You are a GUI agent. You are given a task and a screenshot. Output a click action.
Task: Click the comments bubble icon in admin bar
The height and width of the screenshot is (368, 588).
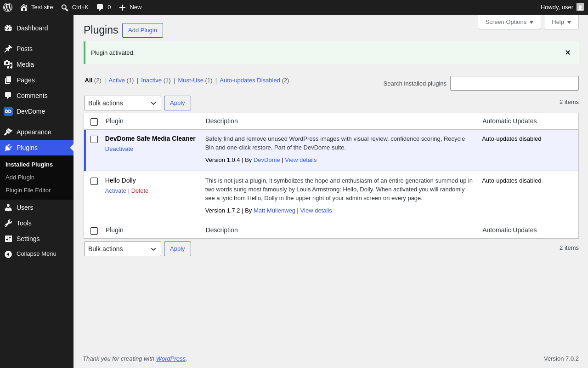100,7
